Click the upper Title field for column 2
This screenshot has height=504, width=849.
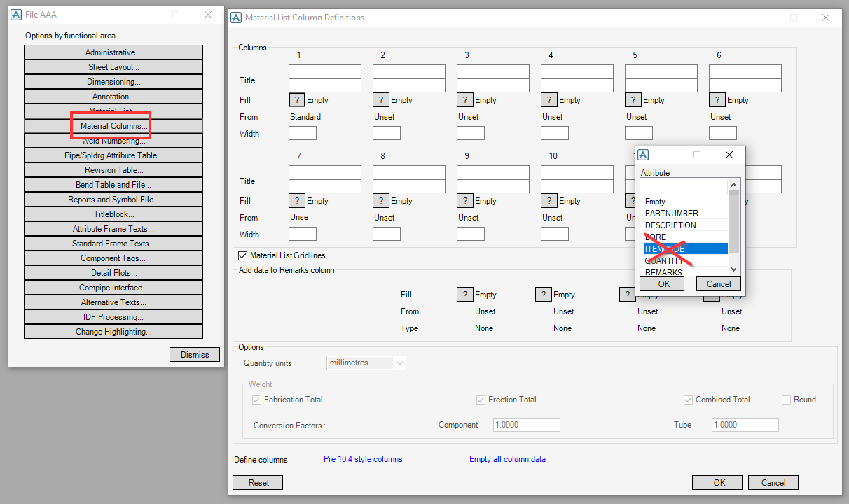[409, 71]
